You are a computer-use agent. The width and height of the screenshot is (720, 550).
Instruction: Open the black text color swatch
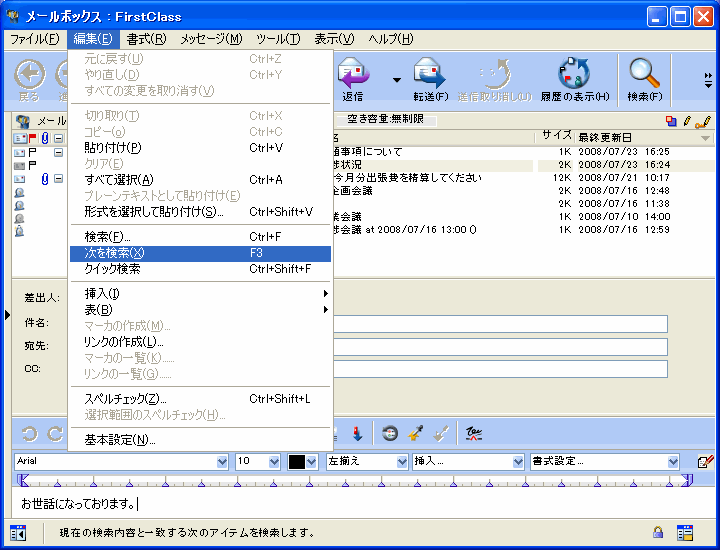(297, 462)
